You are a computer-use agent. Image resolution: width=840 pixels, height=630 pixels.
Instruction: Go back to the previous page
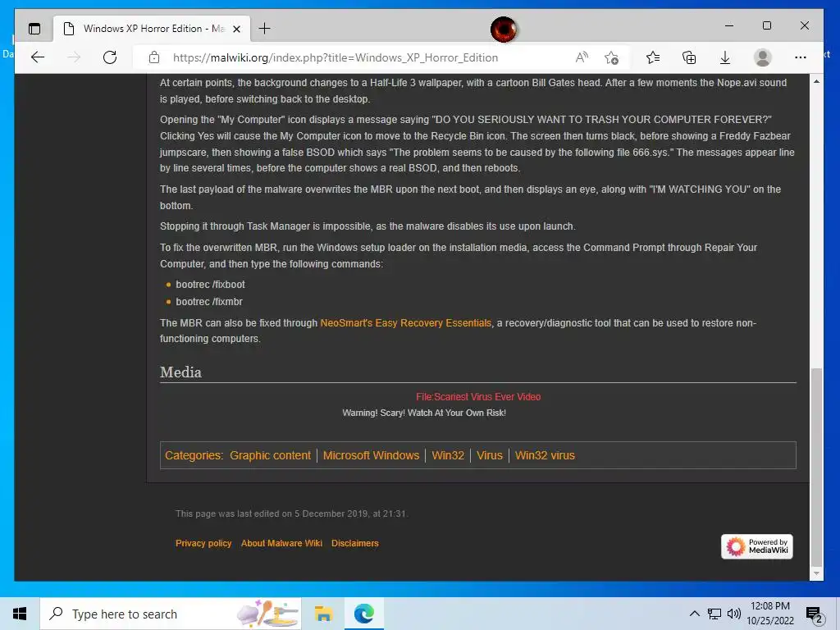coord(38,57)
